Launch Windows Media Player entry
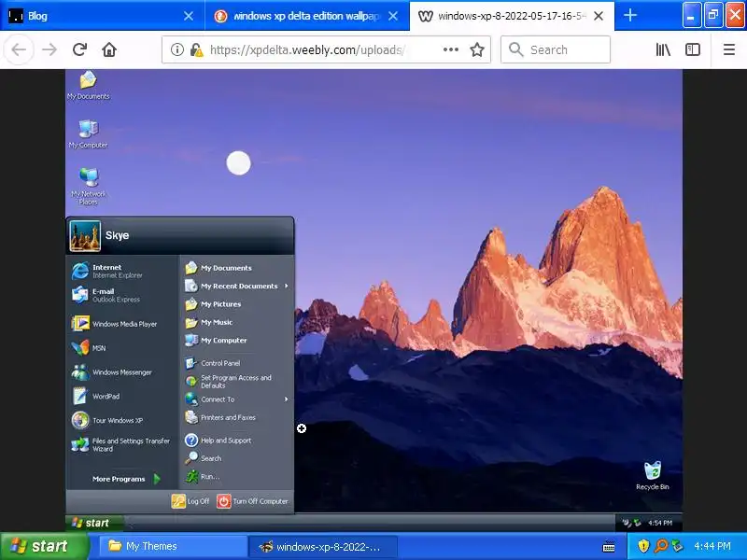 coord(124,324)
